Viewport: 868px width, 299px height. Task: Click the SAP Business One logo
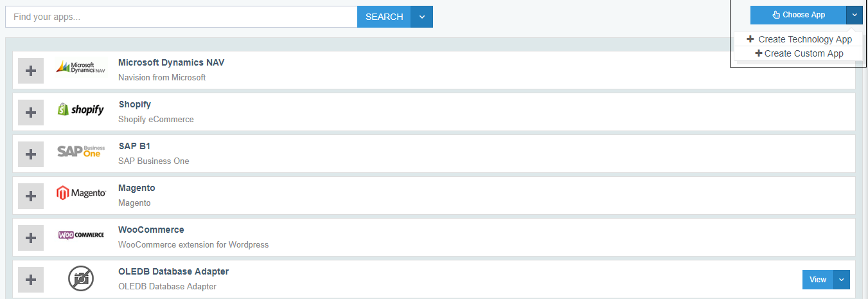click(x=80, y=151)
